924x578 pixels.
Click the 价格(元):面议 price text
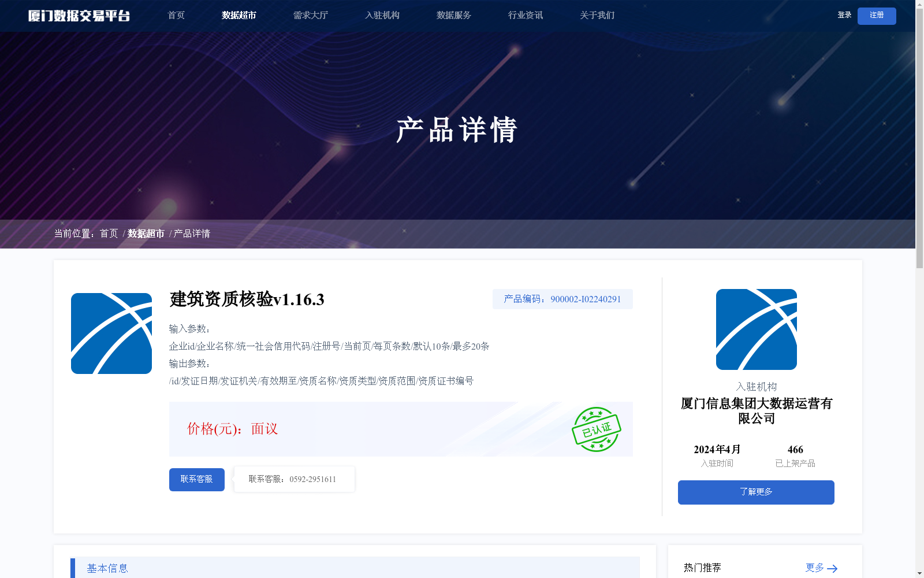point(232,429)
